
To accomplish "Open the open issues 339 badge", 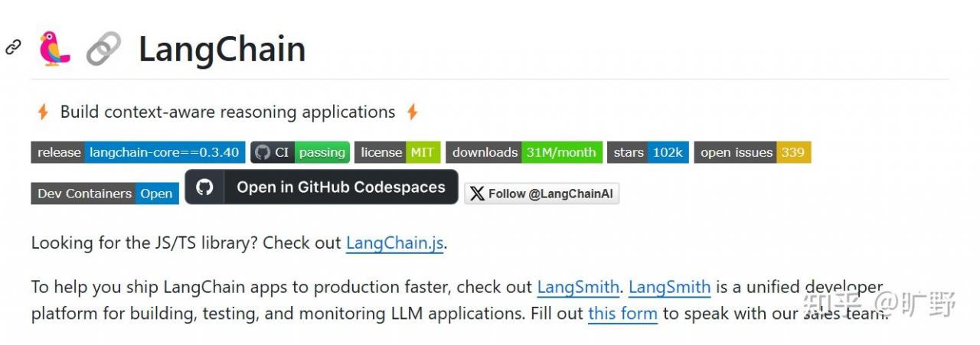I will (753, 152).
